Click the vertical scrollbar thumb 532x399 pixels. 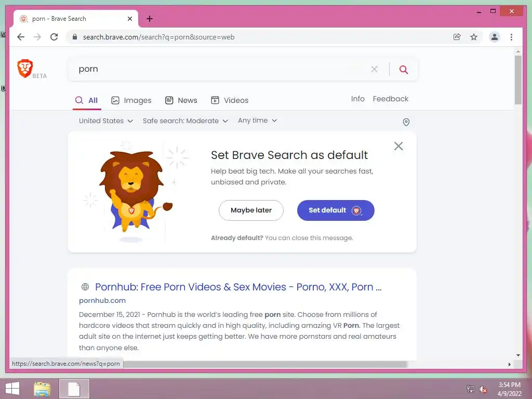click(518, 79)
